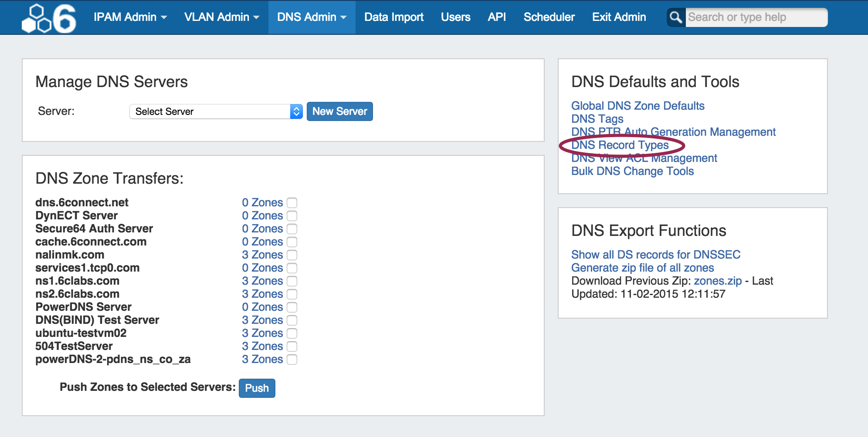The height and width of the screenshot is (437, 868).
Task: Open the Users page
Action: pyautogui.click(x=455, y=17)
